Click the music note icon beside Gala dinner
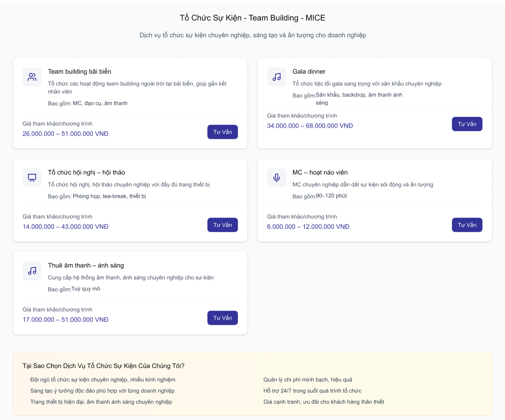Image resolution: width=505 pixels, height=420 pixels. click(277, 77)
